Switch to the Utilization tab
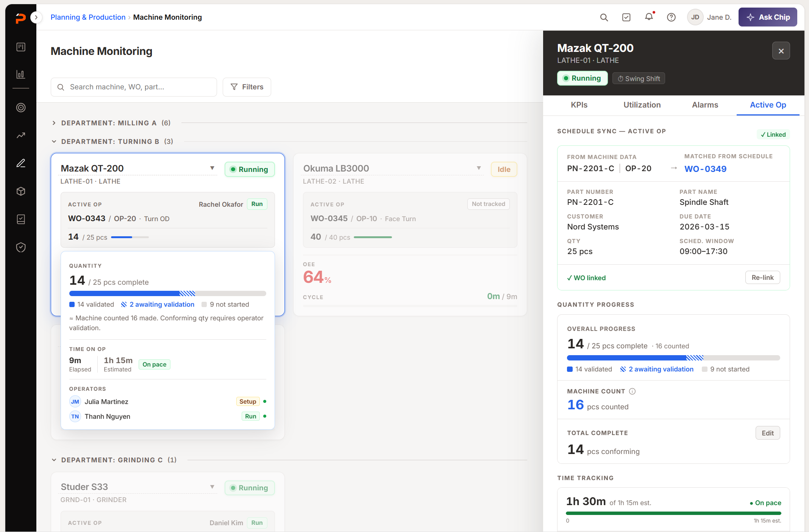 [x=642, y=105]
